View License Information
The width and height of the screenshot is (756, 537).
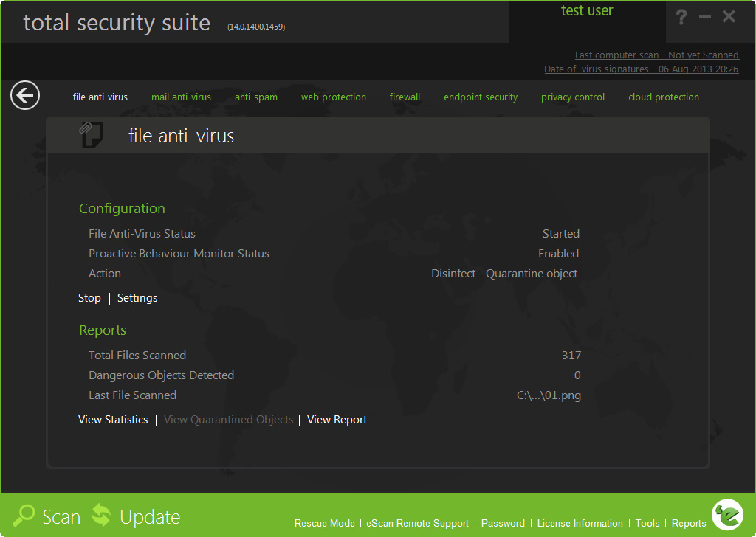[x=580, y=524]
